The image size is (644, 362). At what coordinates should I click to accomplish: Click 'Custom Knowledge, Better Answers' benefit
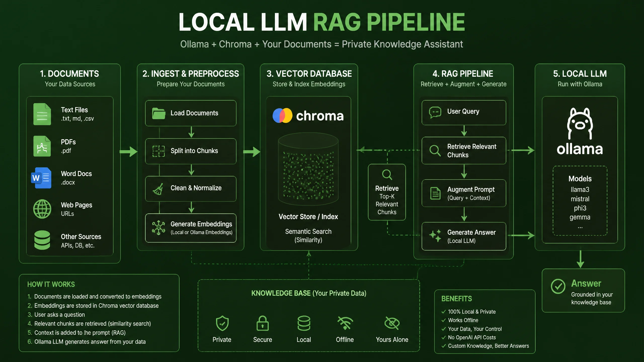coord(488,346)
